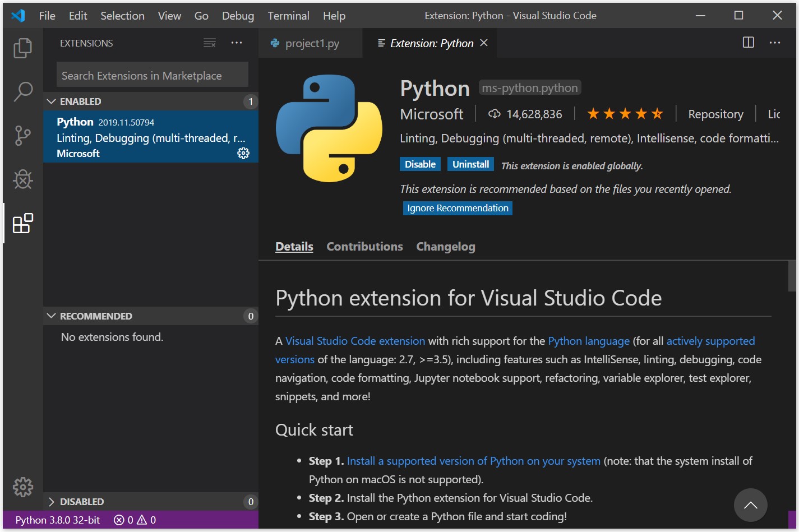
Task: Click the DISABLED count badge
Action: point(251,502)
